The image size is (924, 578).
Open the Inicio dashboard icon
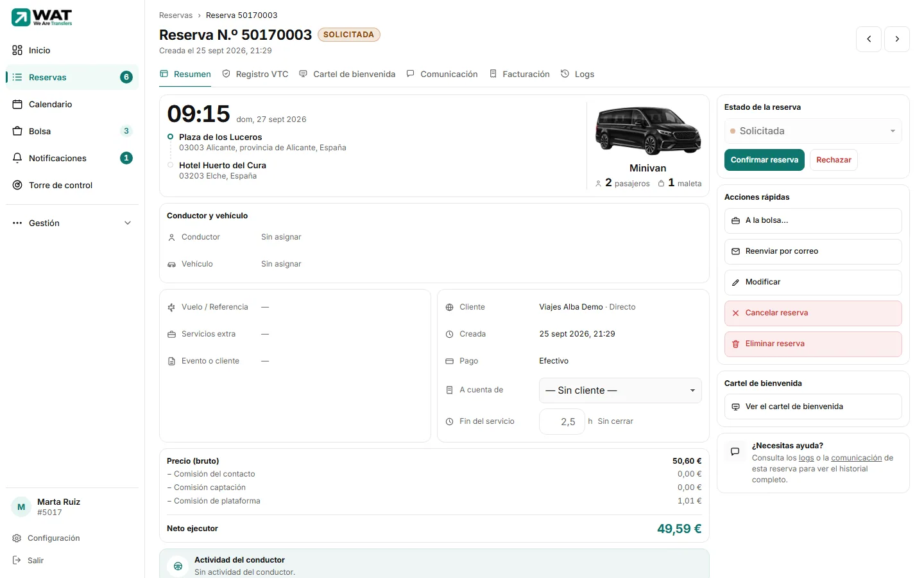pos(17,50)
